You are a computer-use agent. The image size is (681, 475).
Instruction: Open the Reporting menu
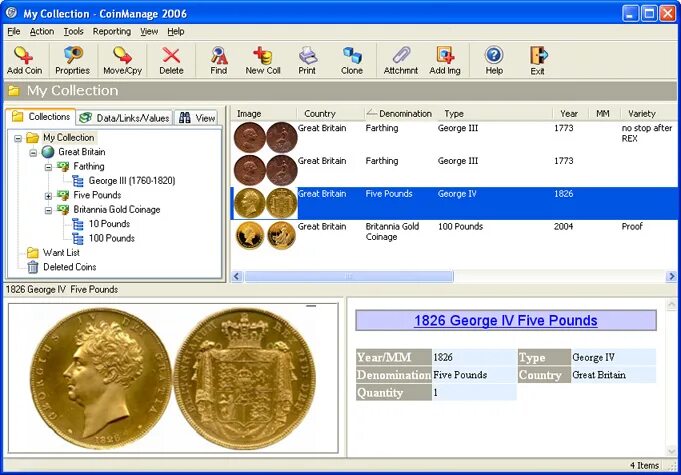[112, 31]
